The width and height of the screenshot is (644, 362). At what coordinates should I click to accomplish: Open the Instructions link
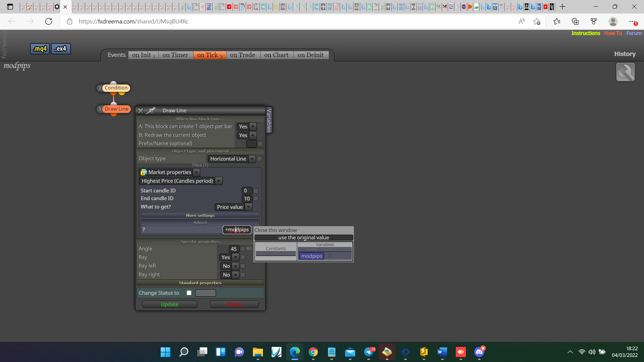[x=586, y=33]
